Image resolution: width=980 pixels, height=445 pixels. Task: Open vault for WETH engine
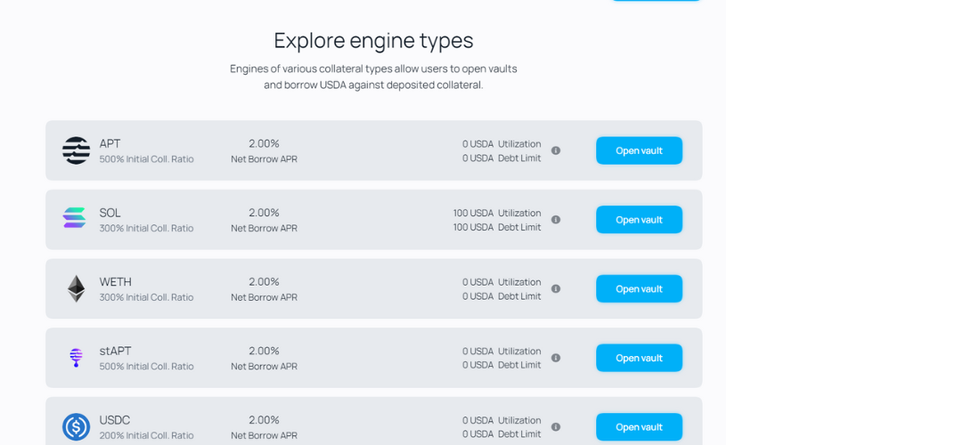(639, 288)
